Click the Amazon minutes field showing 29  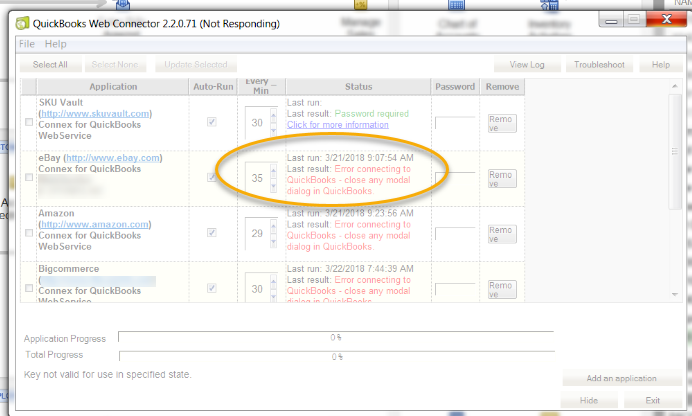(257, 234)
